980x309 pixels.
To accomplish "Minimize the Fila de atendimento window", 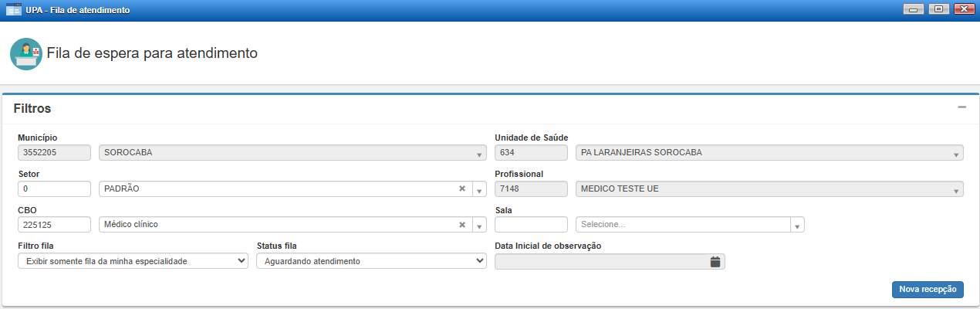I will point(915,10).
